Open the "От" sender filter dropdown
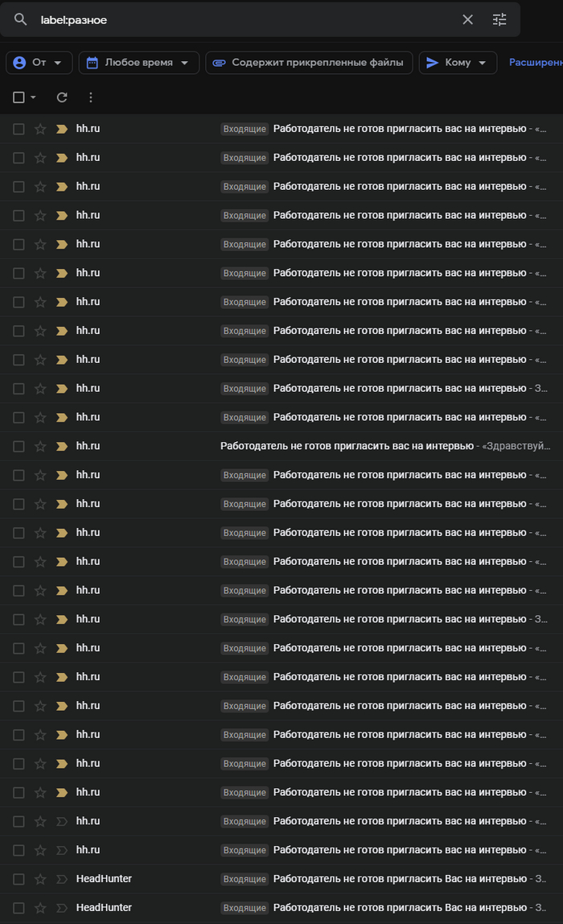This screenshot has width=563, height=924. coord(39,63)
